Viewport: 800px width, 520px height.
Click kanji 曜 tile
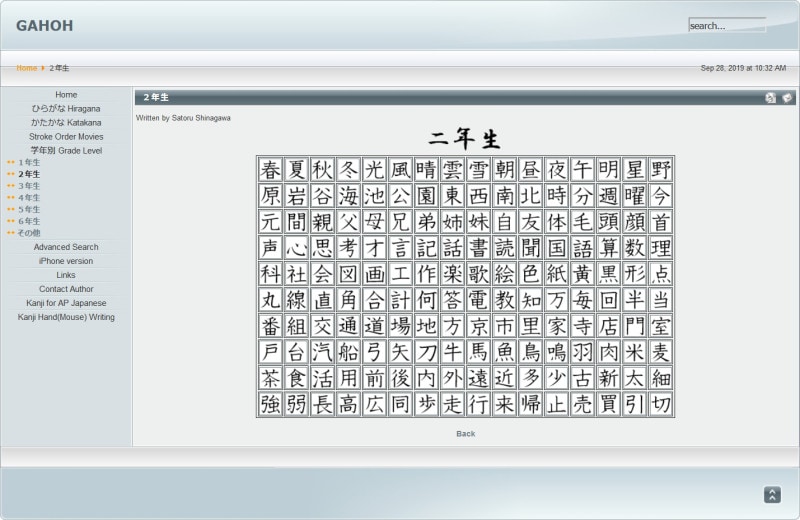click(635, 196)
